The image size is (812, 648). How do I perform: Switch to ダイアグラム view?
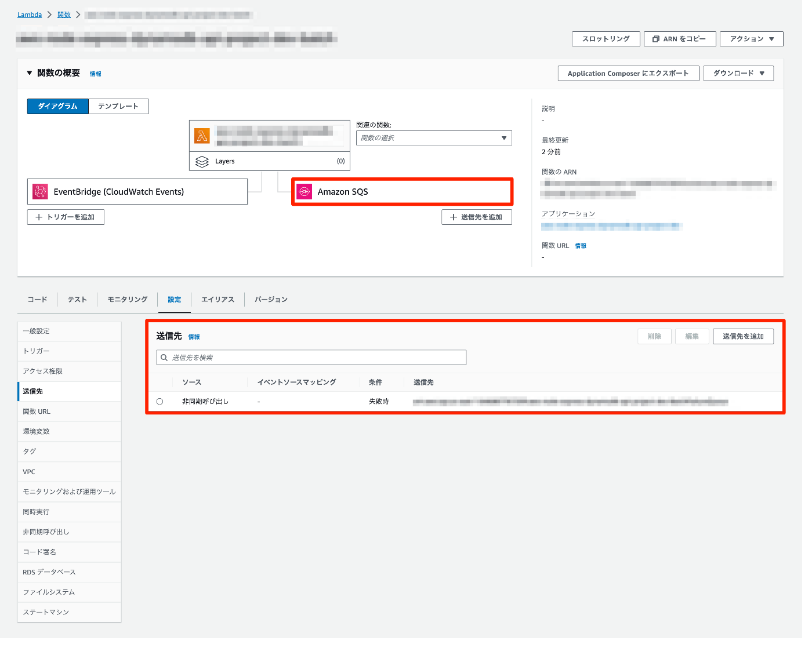pyautogui.click(x=58, y=107)
